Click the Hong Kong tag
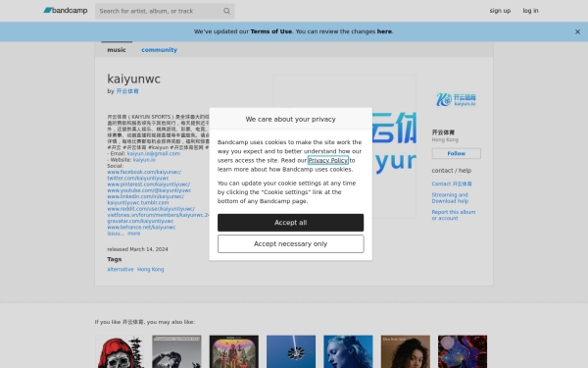Screen dimensions: 588x368 coord(150,269)
